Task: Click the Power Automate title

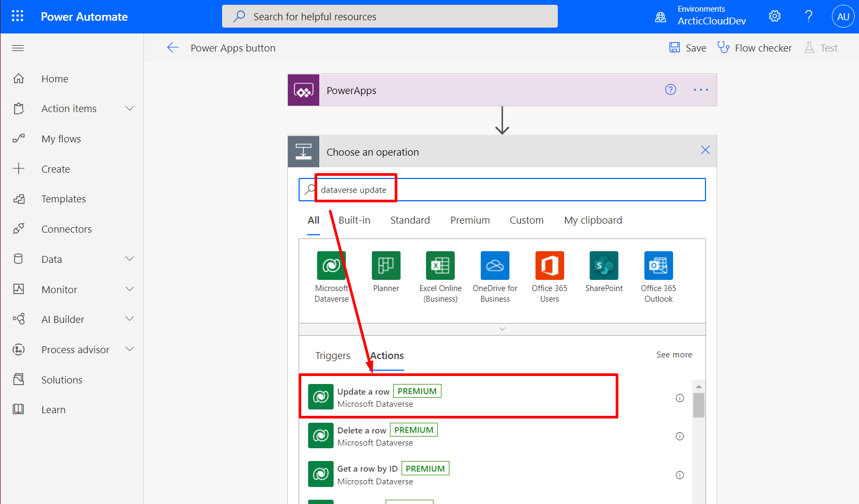Action: pos(84,16)
